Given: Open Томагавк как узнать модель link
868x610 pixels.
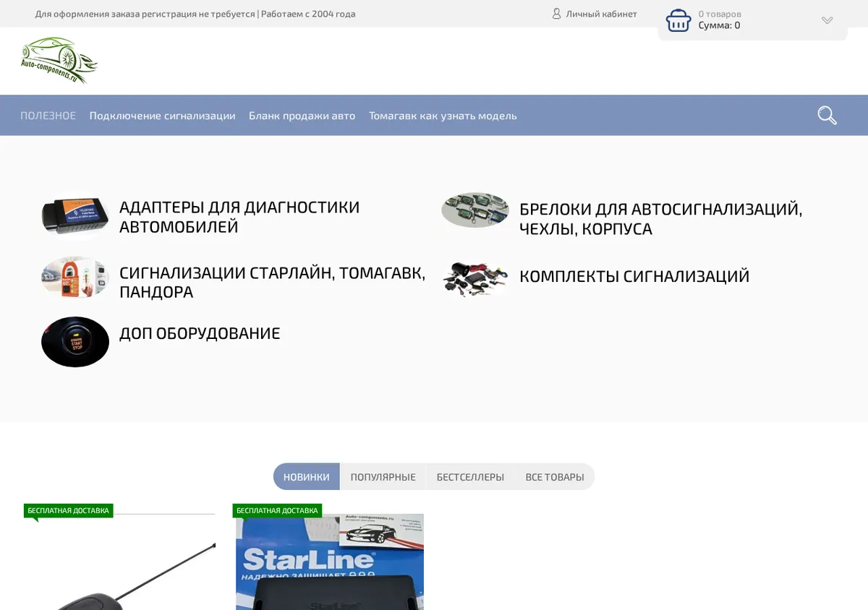Looking at the screenshot, I should (x=443, y=116).
